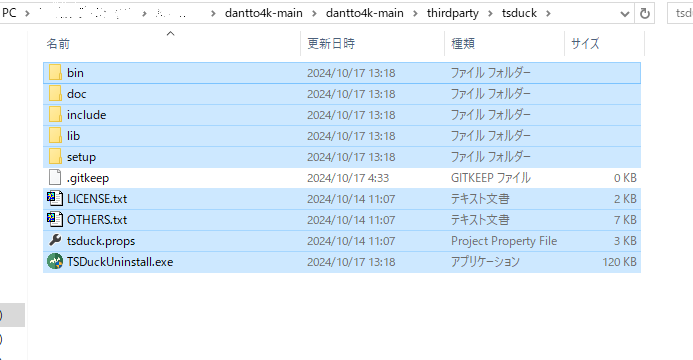Select the doc folder icon
Screen dimensions: 693x360
tap(55, 94)
